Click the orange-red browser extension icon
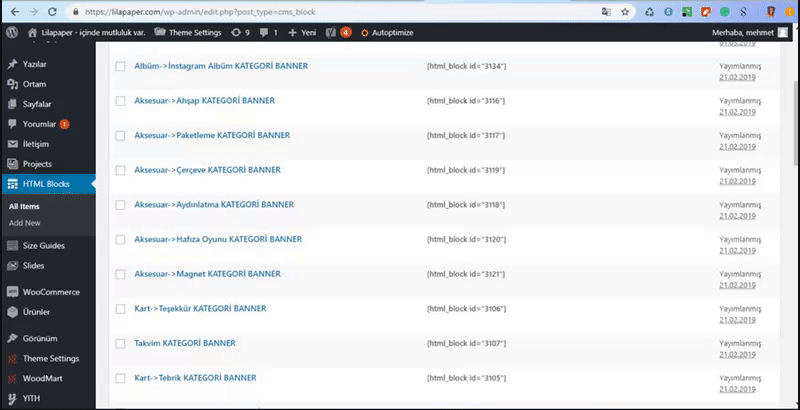Screen dimensions: 800x410 coord(706,12)
